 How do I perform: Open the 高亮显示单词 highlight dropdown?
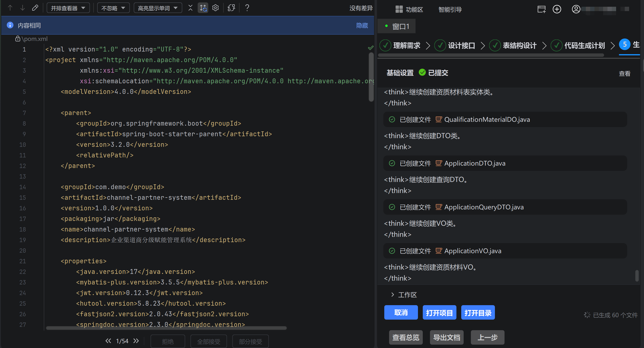158,8
